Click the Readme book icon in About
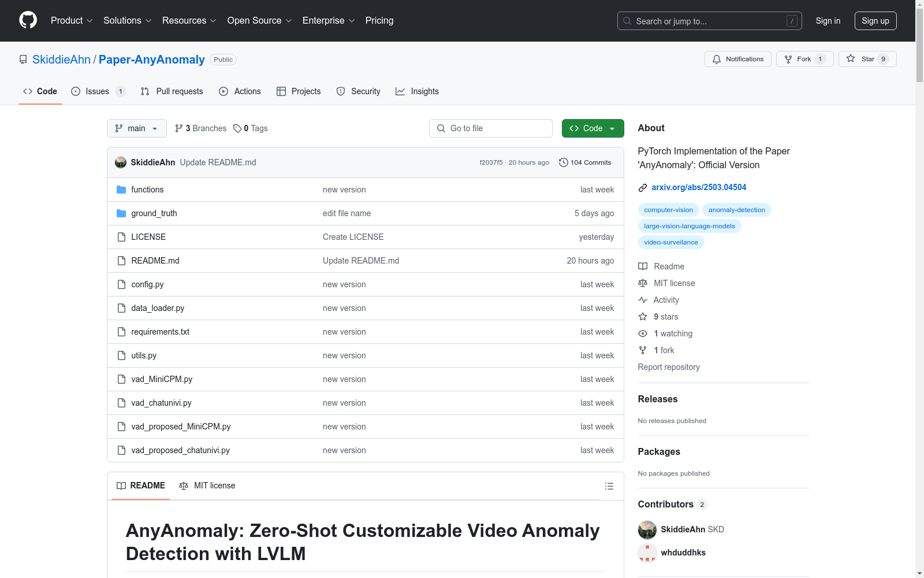 [x=643, y=266]
